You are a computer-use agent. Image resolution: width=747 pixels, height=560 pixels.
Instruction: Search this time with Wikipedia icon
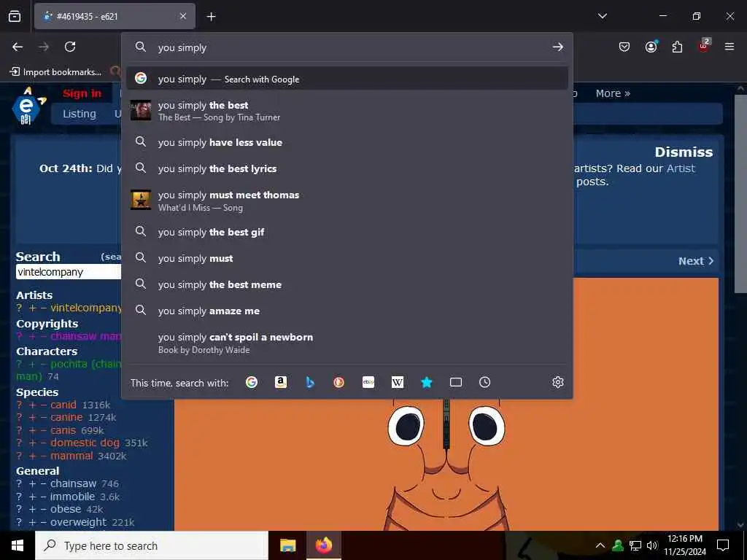398,382
